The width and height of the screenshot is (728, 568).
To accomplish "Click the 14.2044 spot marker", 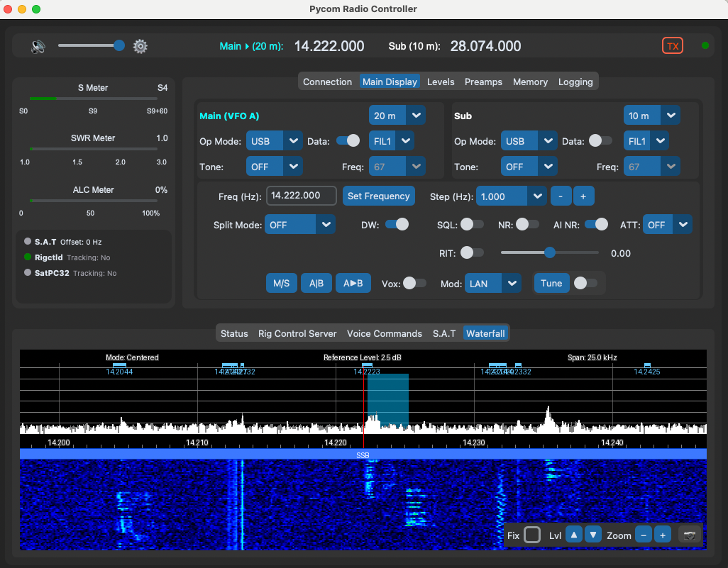I will click(119, 369).
